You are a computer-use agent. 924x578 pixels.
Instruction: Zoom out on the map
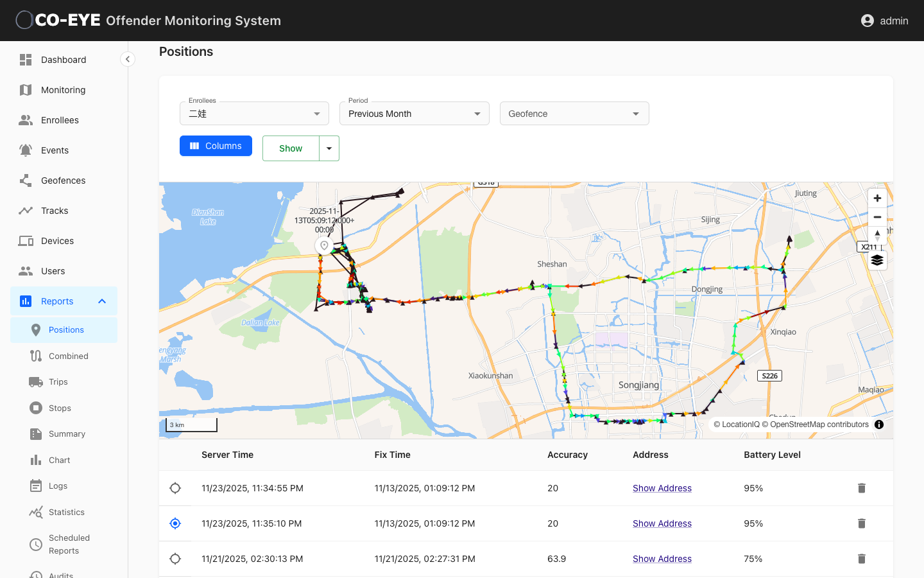pyautogui.click(x=877, y=217)
